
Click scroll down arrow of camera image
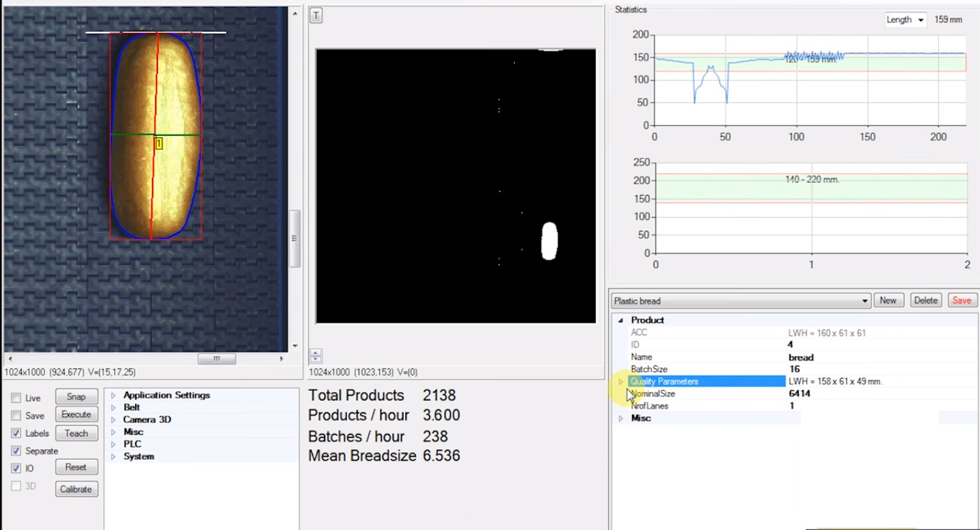pyautogui.click(x=295, y=346)
